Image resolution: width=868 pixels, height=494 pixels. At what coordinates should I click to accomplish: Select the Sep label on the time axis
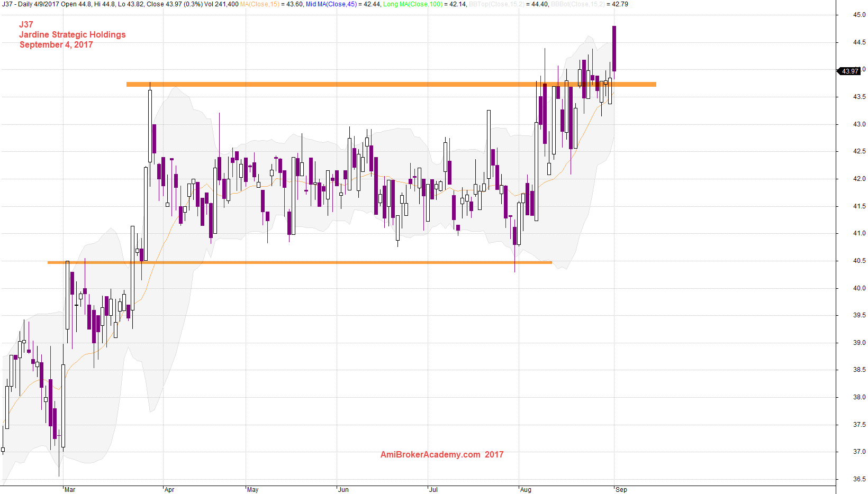click(x=621, y=490)
